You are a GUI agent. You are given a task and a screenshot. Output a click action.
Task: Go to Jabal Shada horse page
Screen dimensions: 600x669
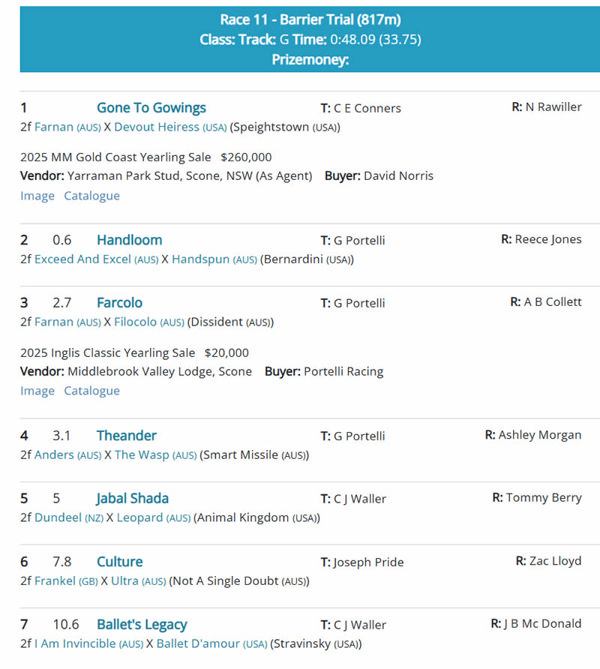click(132, 499)
